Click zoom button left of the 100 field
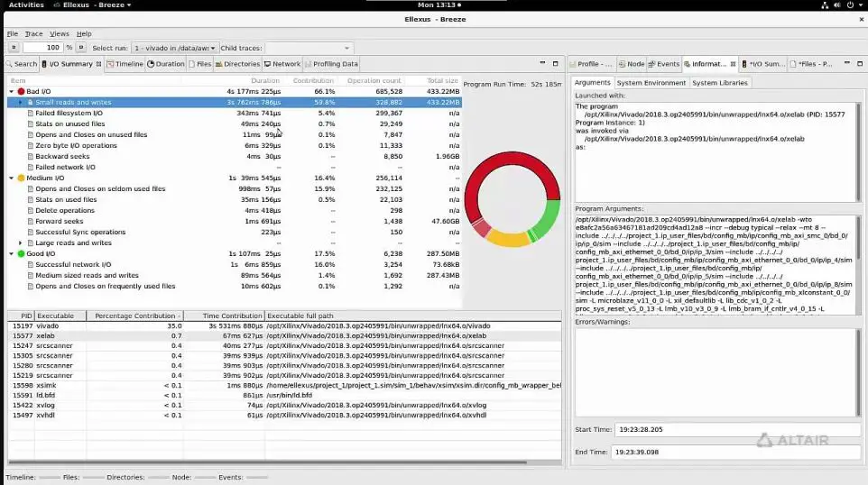This screenshot has height=485, width=868. 14,48
